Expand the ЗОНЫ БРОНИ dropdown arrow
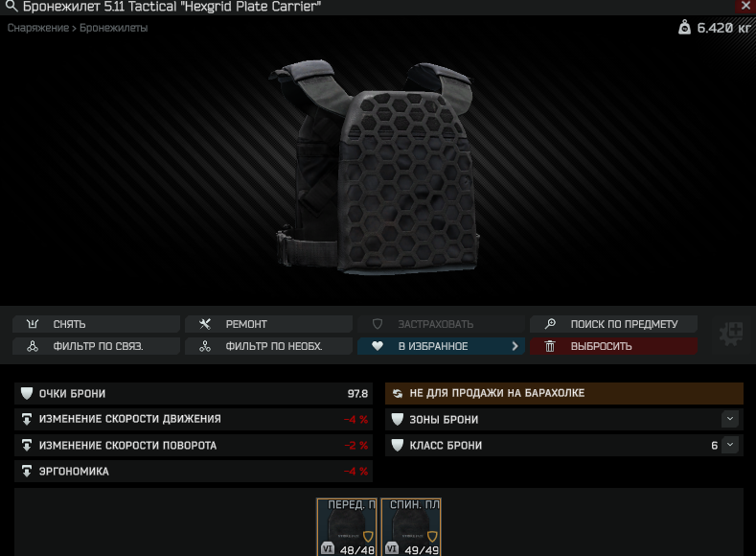 pos(730,419)
